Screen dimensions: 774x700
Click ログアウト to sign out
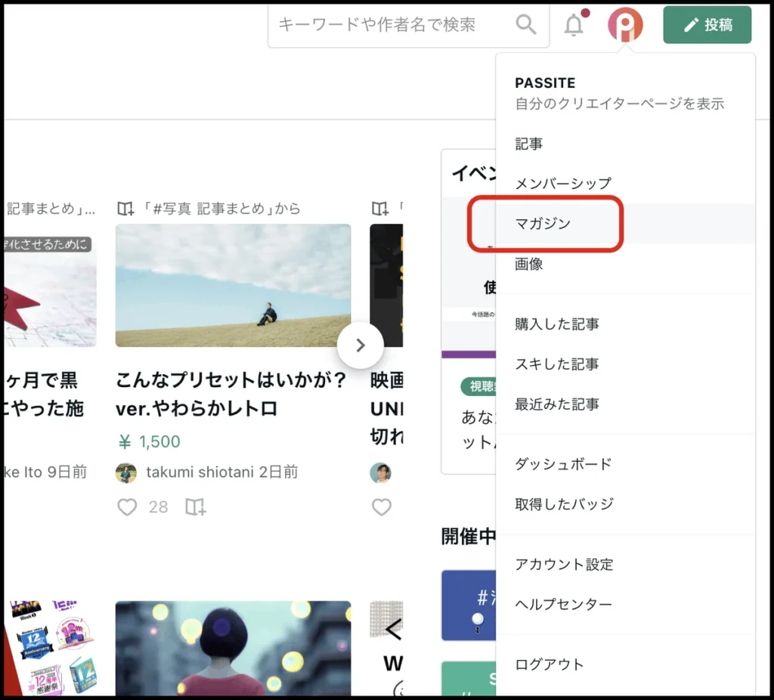[550, 664]
